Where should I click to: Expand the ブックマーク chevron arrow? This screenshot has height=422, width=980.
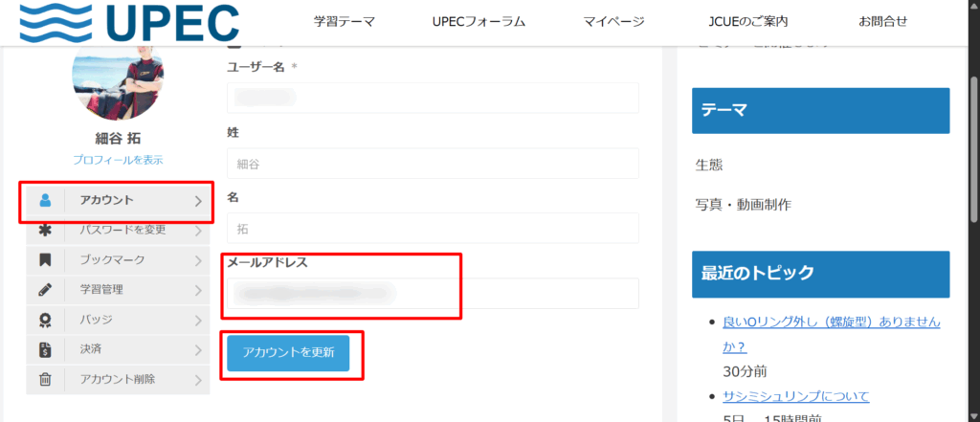coord(198,259)
